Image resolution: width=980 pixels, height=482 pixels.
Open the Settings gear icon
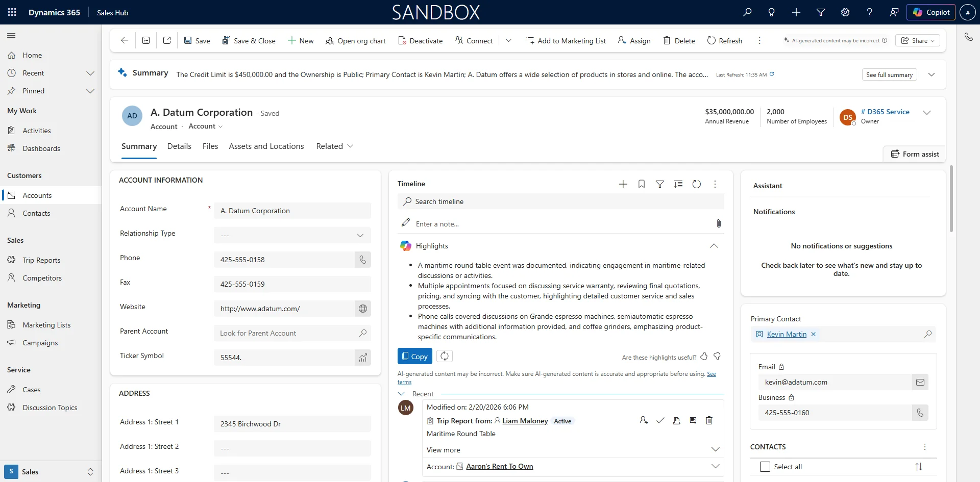(845, 12)
